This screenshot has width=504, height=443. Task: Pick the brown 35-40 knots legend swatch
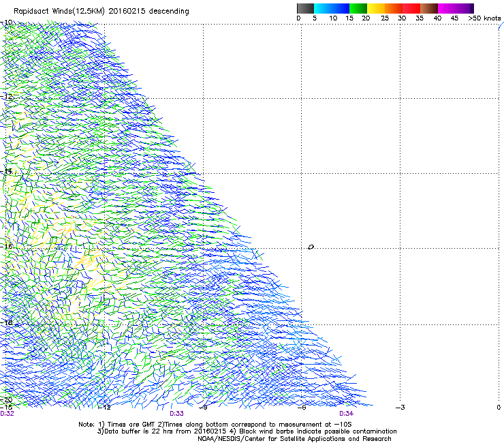(x=429, y=8)
